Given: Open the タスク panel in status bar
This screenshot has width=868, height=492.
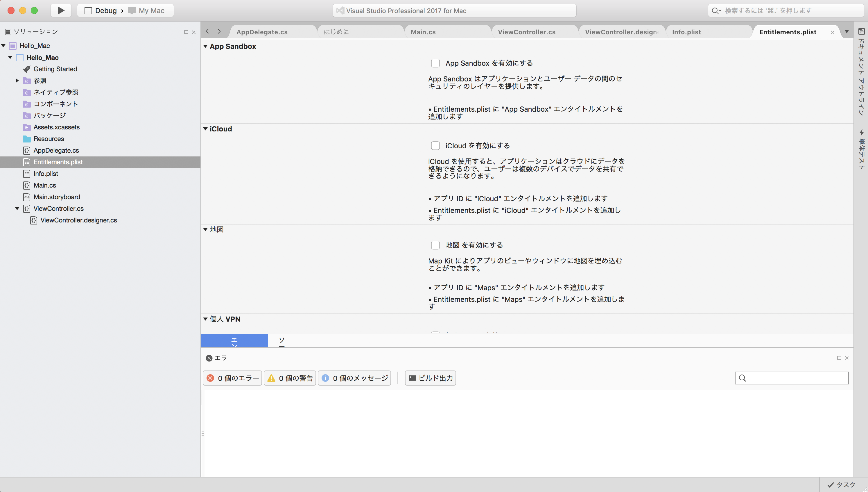Looking at the screenshot, I should pyautogui.click(x=842, y=485).
